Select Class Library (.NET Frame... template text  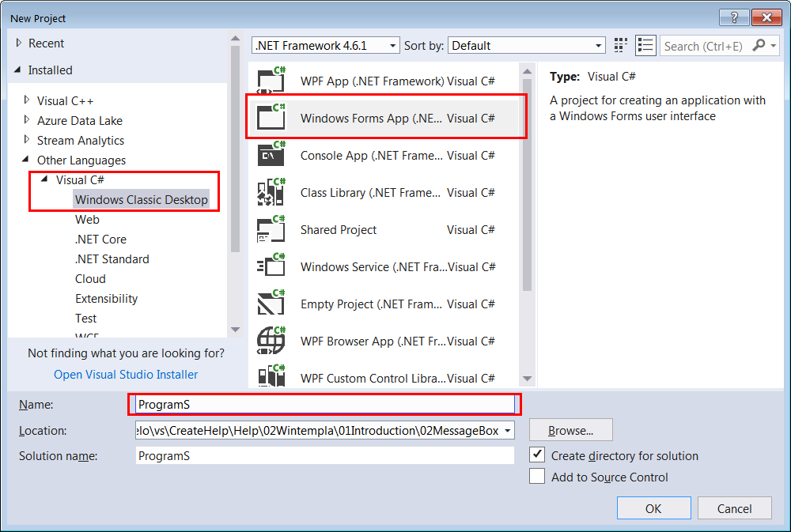(370, 193)
